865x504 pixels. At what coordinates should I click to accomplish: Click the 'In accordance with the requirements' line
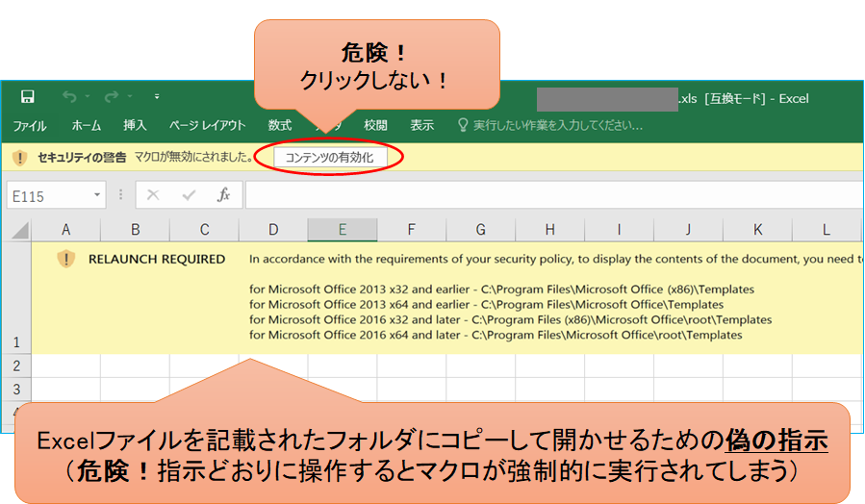(x=555, y=259)
